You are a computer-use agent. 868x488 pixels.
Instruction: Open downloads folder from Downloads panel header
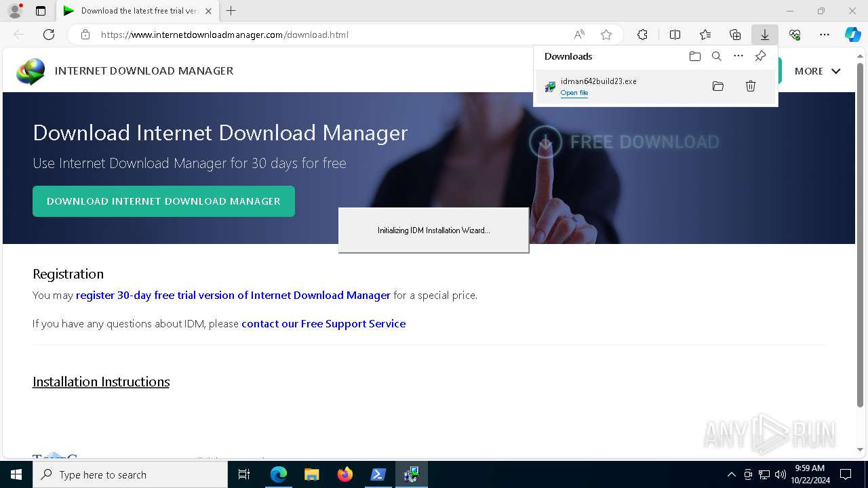pyautogui.click(x=695, y=56)
